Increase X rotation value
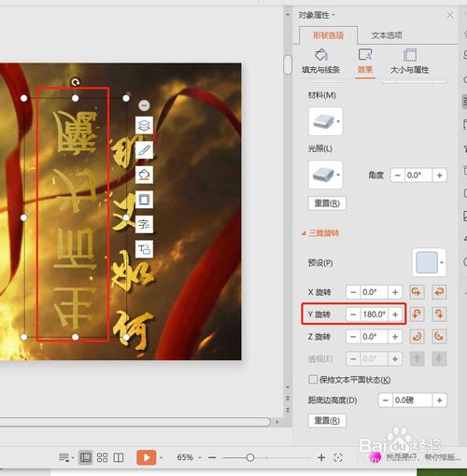Viewport: 467px width, 476px height. 395,292
